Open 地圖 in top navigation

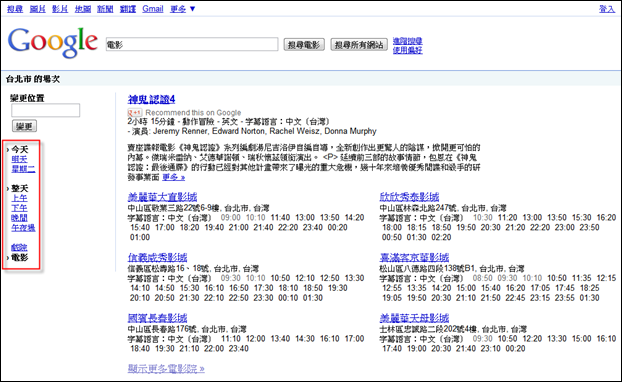pos(83,9)
